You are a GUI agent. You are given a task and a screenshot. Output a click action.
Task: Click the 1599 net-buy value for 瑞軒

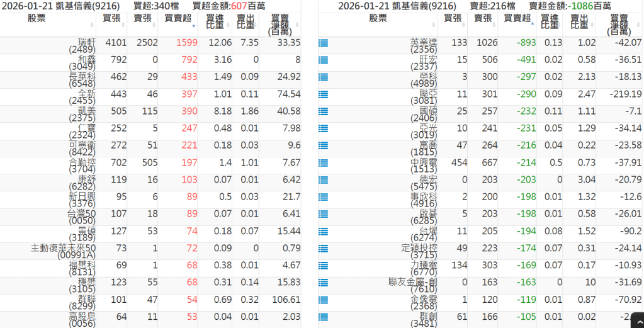(186, 43)
